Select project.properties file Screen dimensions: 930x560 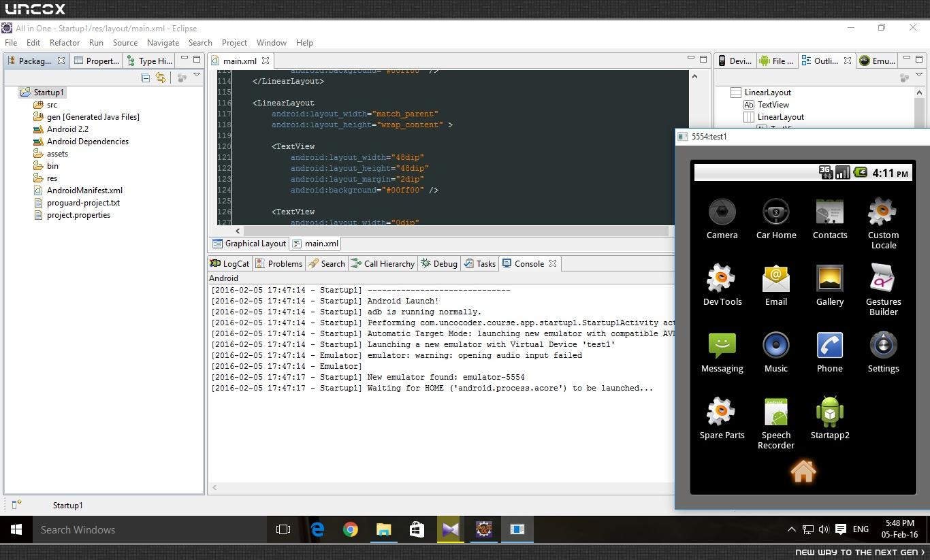pyautogui.click(x=78, y=215)
